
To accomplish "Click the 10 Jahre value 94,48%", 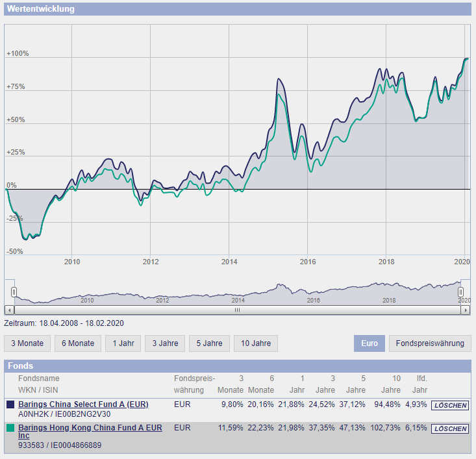I will pos(387,404).
